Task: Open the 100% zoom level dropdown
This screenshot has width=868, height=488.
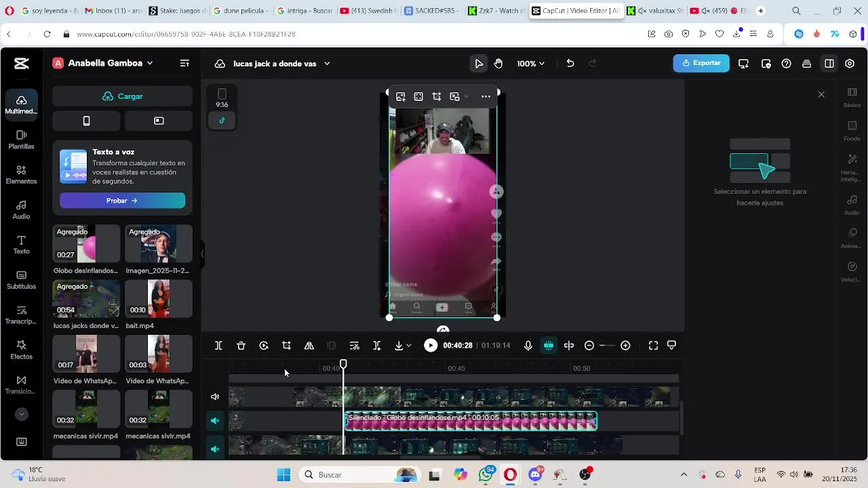Action: tap(530, 64)
